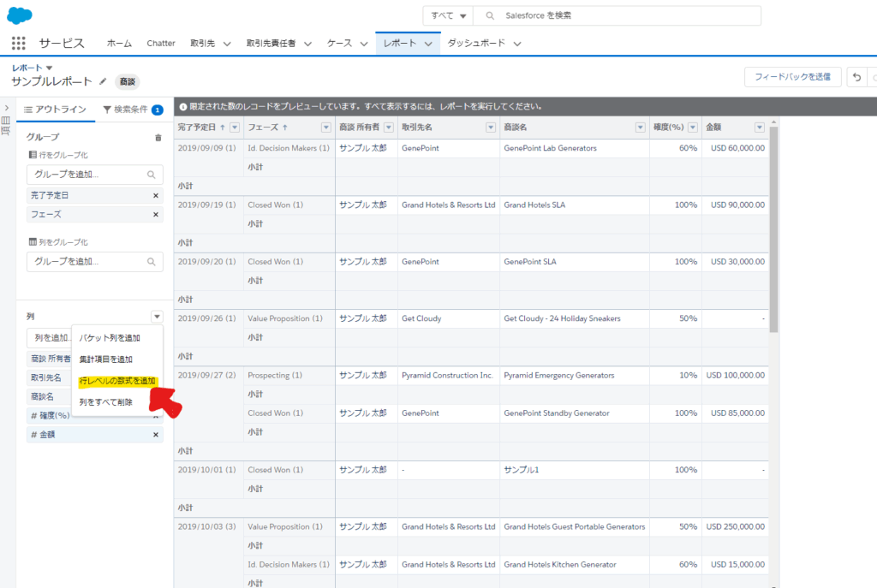Viewport: 877px width, 588px height.
Task: Click the 商談 report type badge
Action: pos(128,81)
